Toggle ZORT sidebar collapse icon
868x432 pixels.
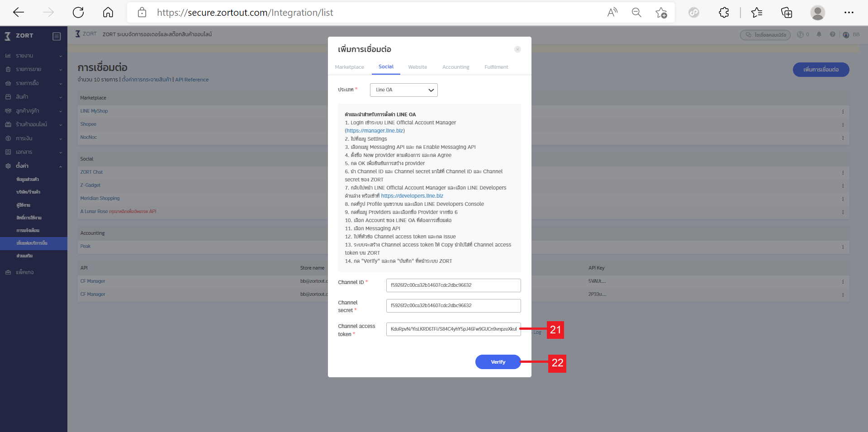[x=57, y=36]
